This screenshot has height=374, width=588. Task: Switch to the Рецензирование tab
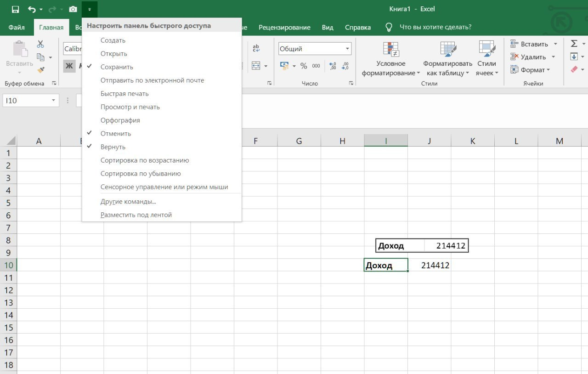coord(284,27)
